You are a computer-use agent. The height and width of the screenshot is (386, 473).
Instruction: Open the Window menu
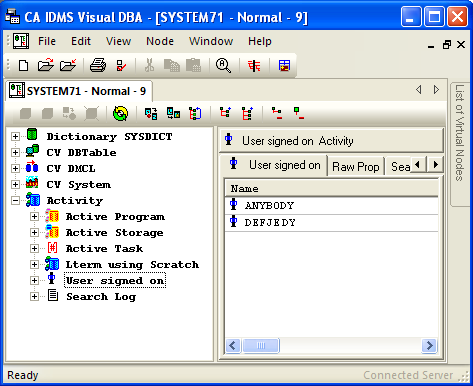[x=211, y=41]
